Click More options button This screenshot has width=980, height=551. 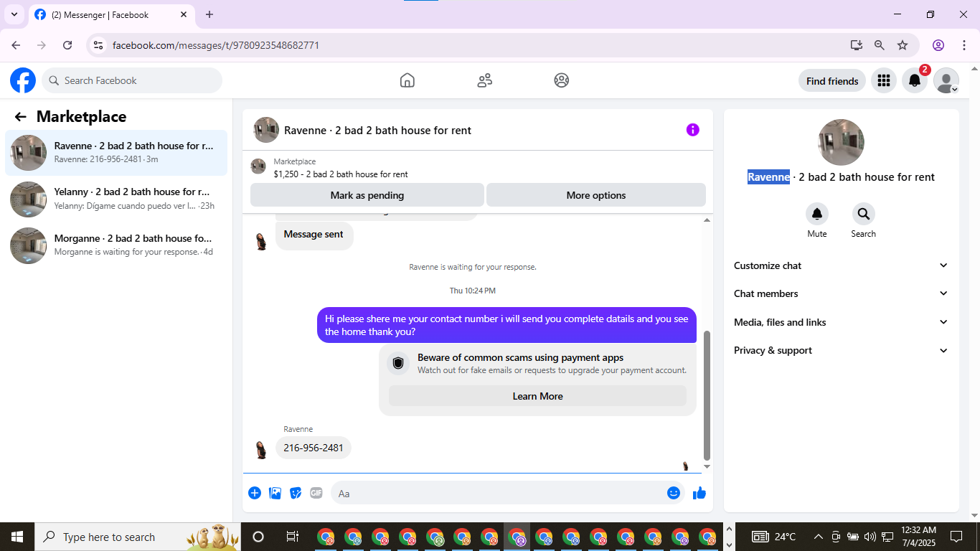[596, 195]
